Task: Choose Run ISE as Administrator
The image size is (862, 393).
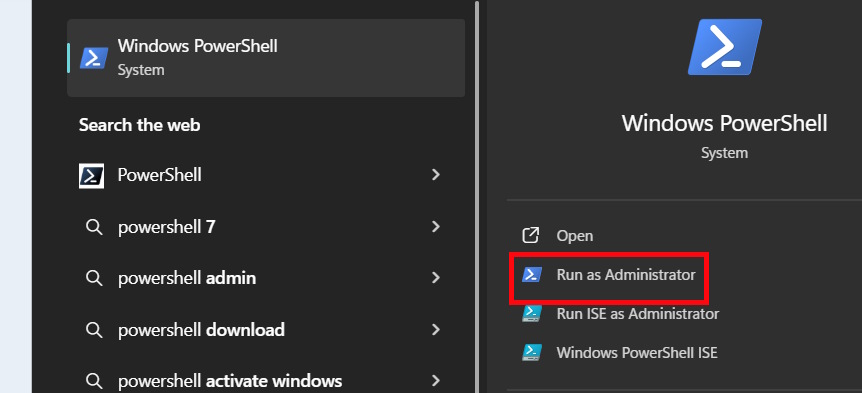Action: point(638,314)
